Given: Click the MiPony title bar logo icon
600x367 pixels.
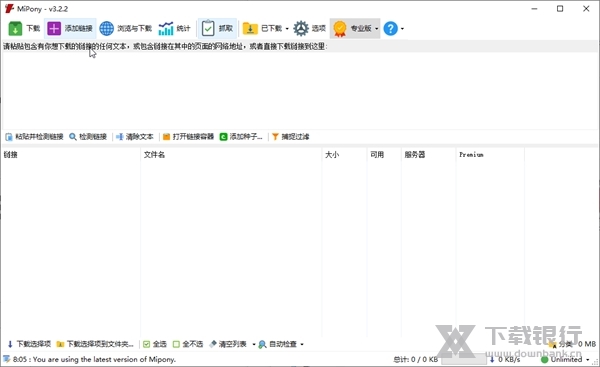Looking at the screenshot, I should 9,8.
